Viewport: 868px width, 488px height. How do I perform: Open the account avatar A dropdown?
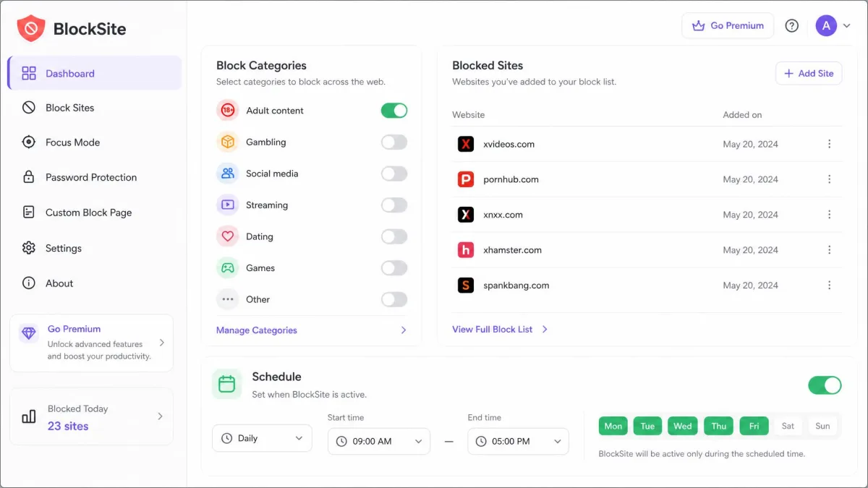833,25
